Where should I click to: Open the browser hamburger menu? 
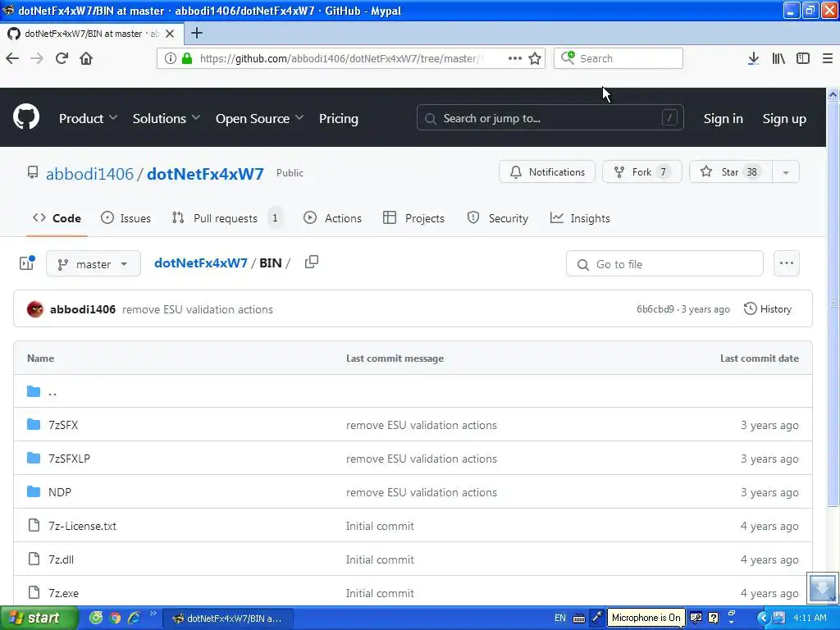(x=827, y=58)
